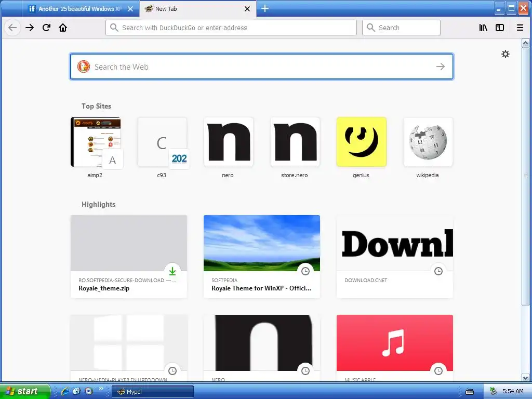Image resolution: width=532 pixels, height=399 pixels.
Task: Click the 'Highlights' section heading
Action: pos(98,204)
